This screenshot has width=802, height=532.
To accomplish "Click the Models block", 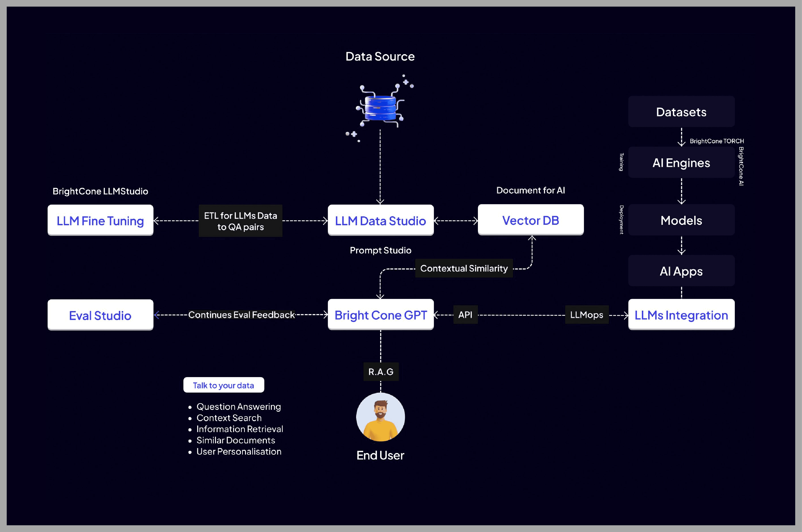I will 681,220.
